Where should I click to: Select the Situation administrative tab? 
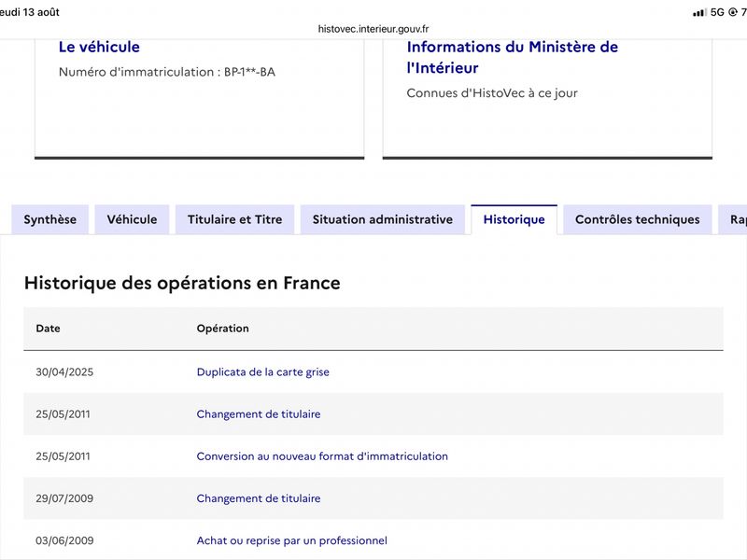[x=383, y=219]
